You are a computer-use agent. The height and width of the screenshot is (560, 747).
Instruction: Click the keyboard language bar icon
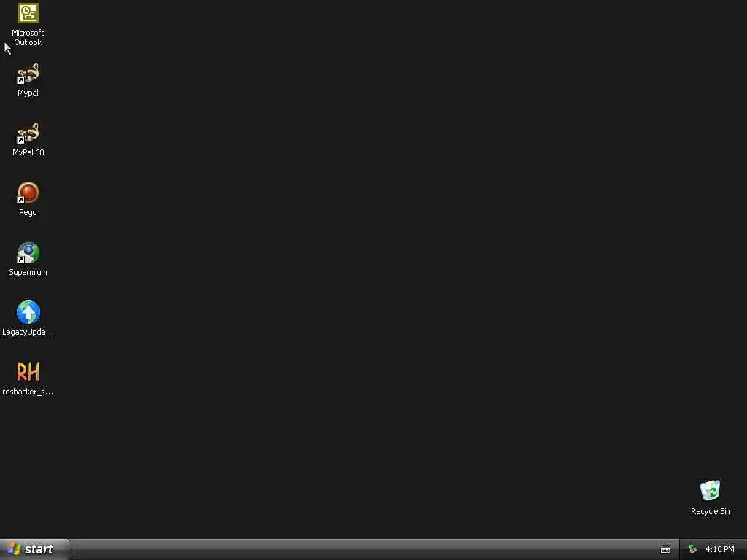[x=665, y=550]
